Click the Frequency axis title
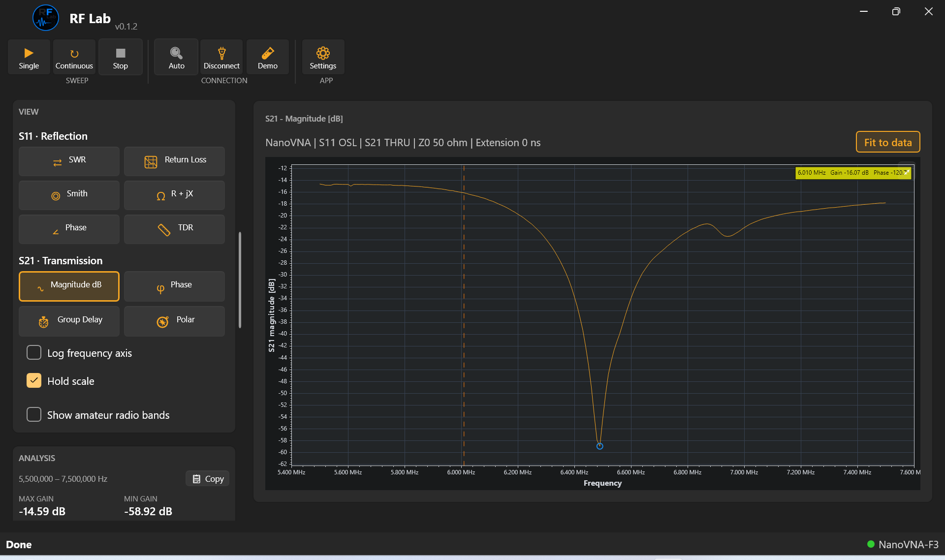The width and height of the screenshot is (945, 560). click(x=602, y=483)
